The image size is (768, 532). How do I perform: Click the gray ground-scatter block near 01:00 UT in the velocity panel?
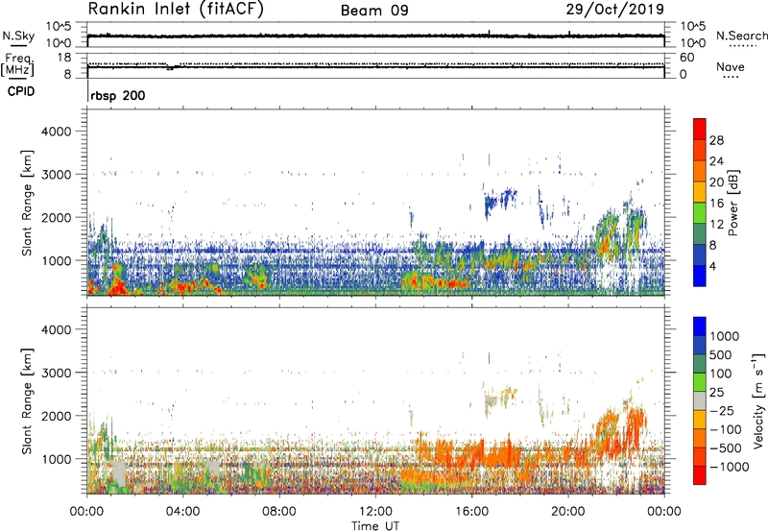[117, 472]
